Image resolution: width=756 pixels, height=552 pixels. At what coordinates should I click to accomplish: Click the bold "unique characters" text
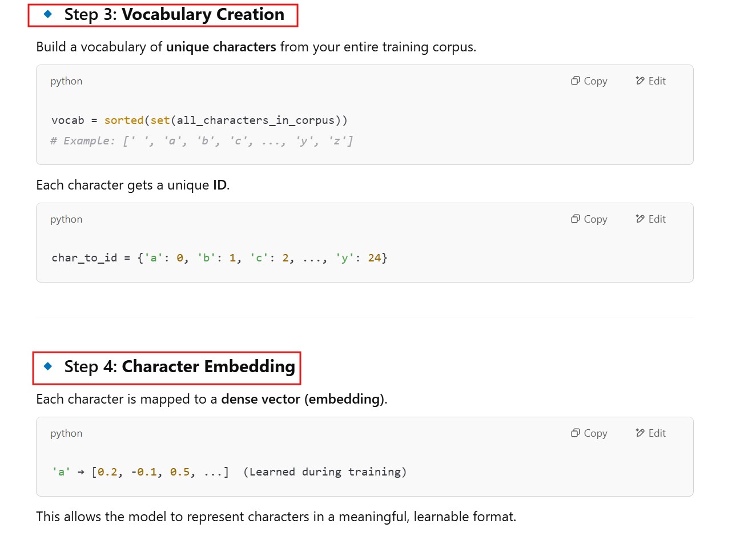tap(221, 47)
